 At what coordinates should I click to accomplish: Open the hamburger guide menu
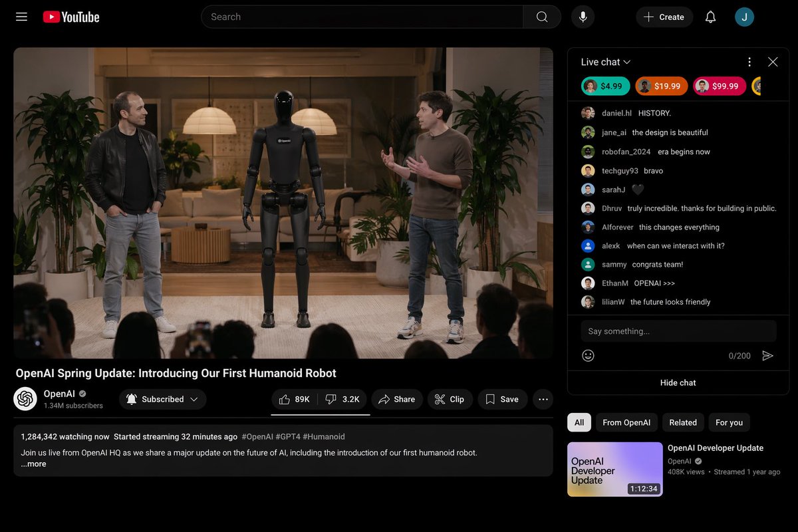tap(21, 17)
